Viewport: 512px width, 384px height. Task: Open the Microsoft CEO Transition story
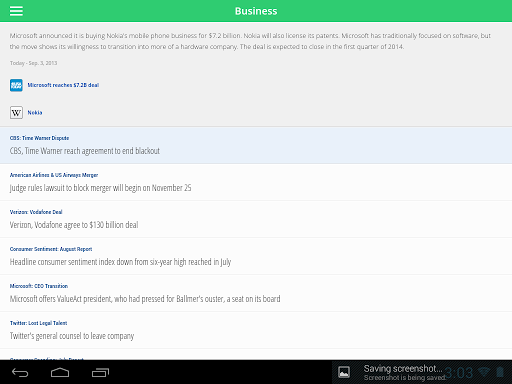(x=256, y=293)
